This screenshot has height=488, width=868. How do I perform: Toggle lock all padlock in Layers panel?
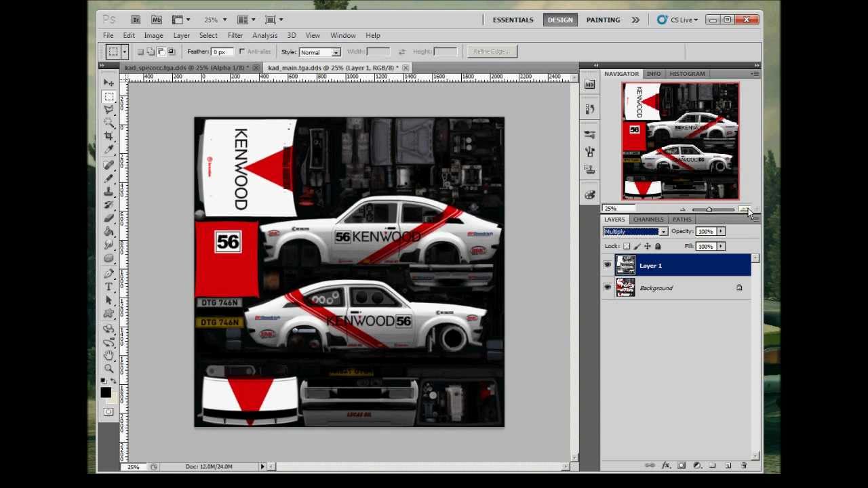click(x=657, y=246)
